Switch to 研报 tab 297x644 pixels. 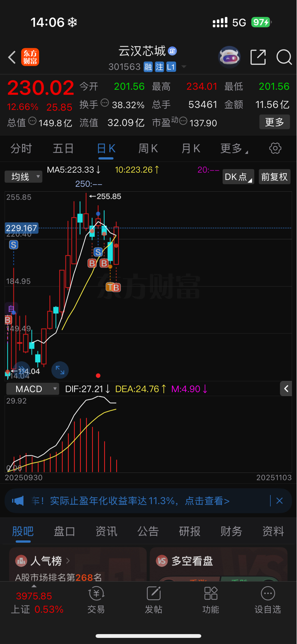pos(190,531)
